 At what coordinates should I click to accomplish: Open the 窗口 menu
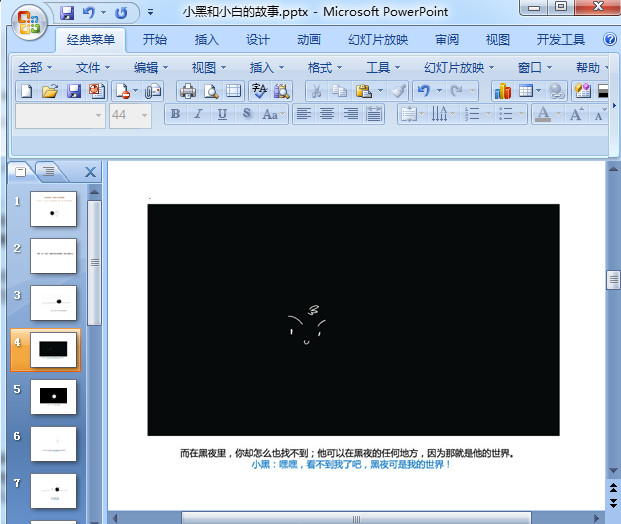[535, 68]
